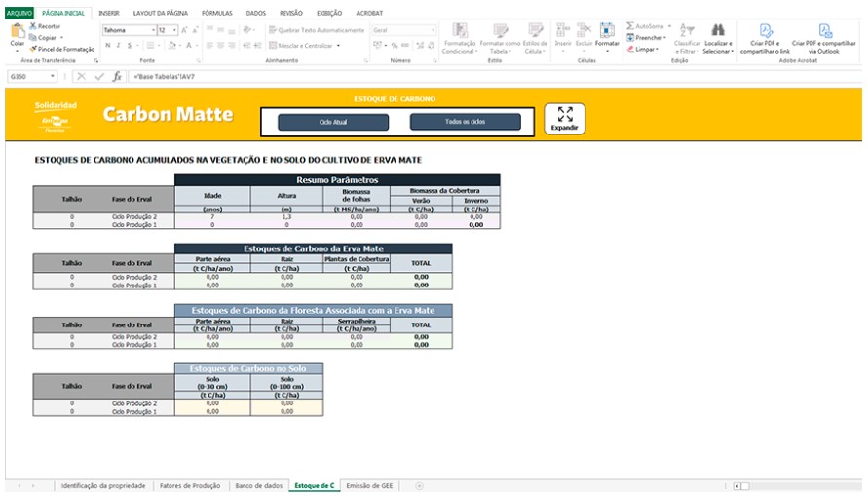This screenshot has height=496, width=868.
Task: Open the font size 12 dropdown
Action: tap(174, 30)
